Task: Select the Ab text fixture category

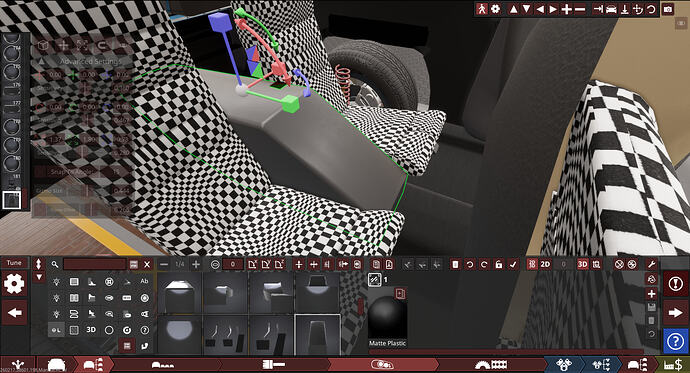Action: coord(144,281)
